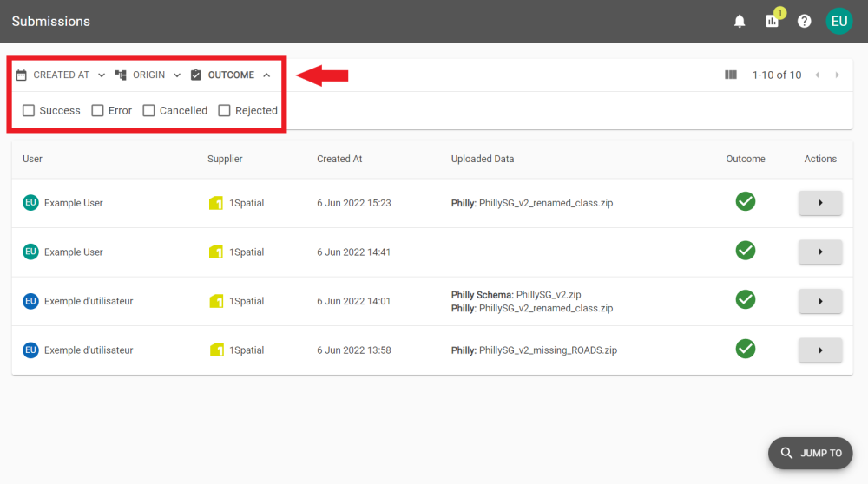Click the Origin hierarchy icon

[x=121, y=75]
